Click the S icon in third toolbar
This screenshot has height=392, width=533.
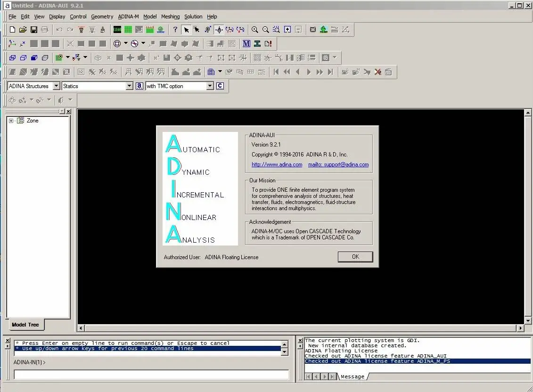point(326,58)
